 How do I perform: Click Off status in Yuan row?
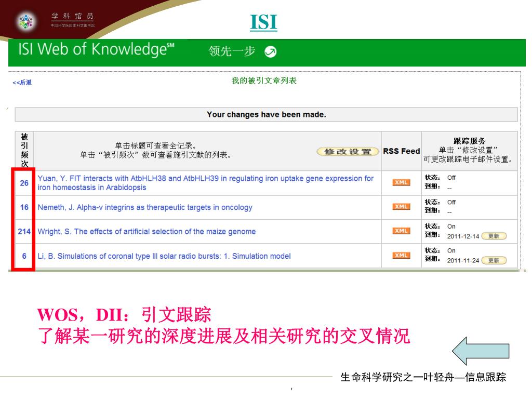pos(451,178)
